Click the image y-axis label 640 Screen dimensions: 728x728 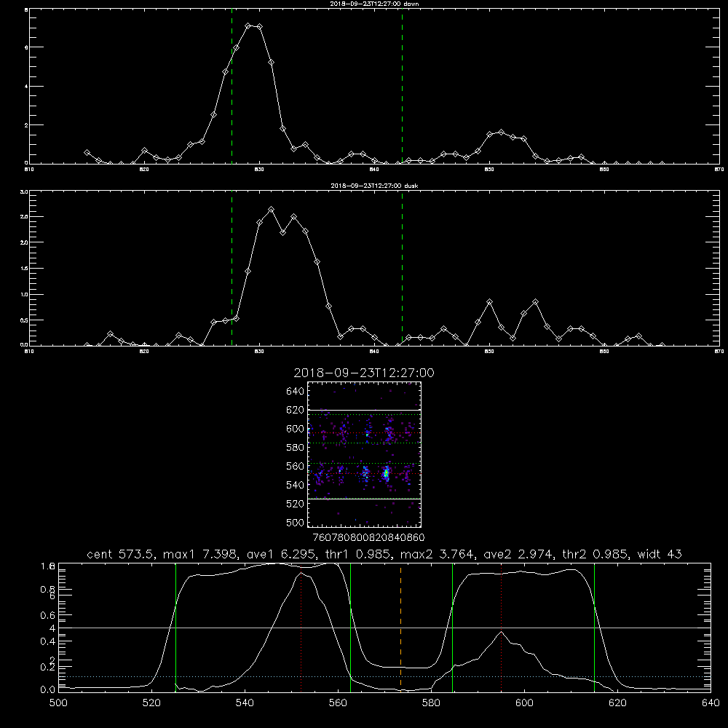(x=296, y=392)
